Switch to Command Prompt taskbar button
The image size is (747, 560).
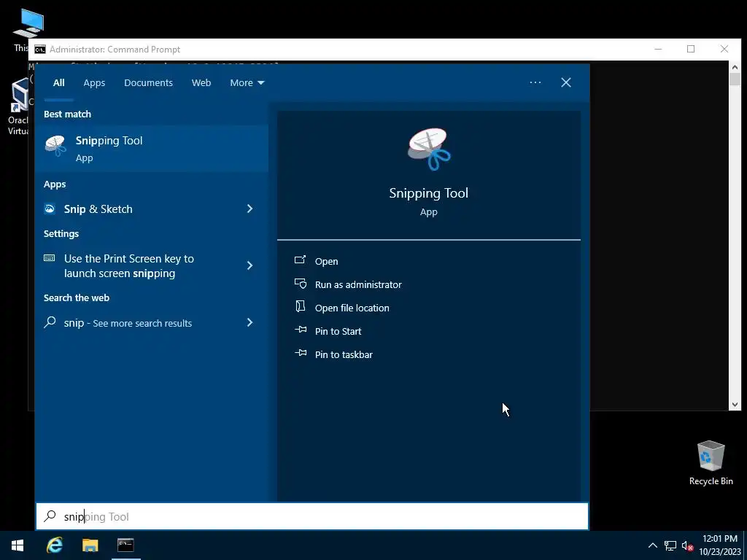(x=125, y=545)
